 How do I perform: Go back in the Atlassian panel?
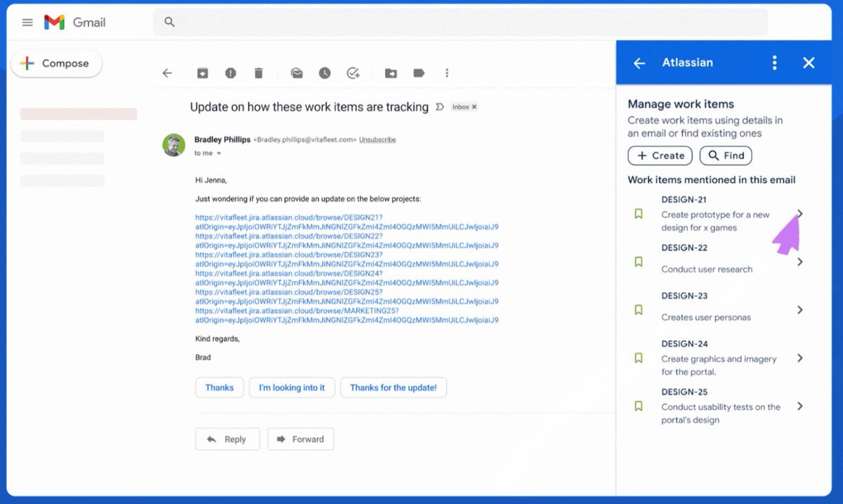point(639,63)
